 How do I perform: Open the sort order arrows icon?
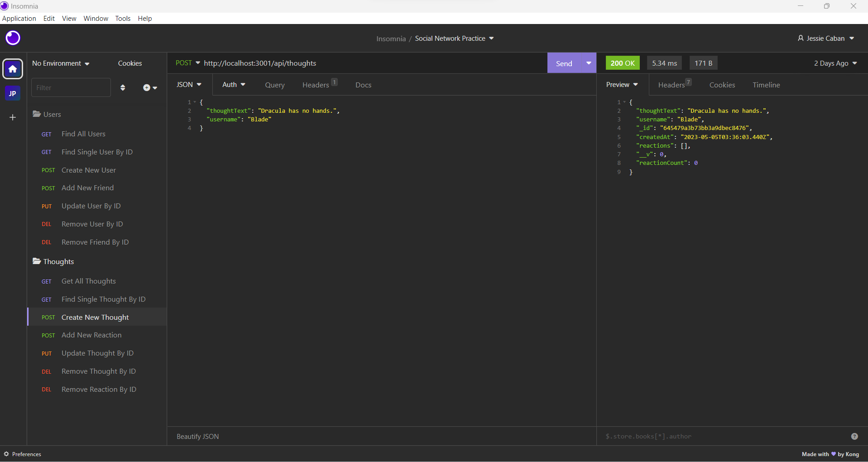coord(123,87)
